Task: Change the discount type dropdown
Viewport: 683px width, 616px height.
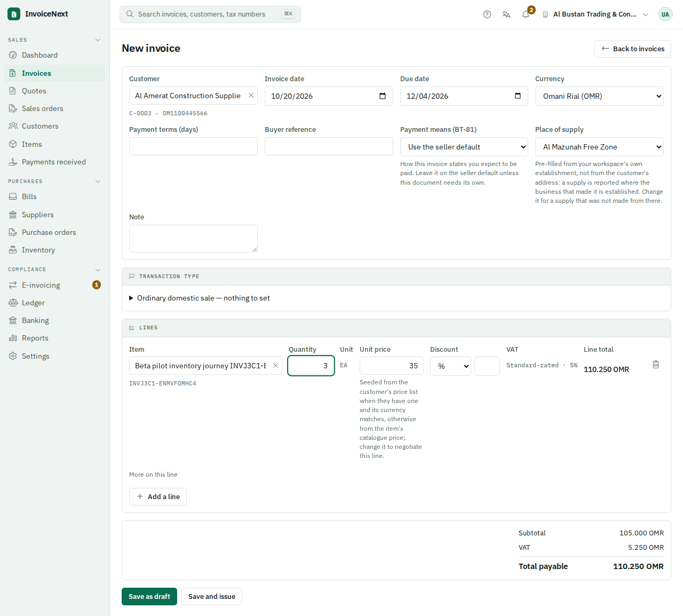Action: click(x=450, y=366)
